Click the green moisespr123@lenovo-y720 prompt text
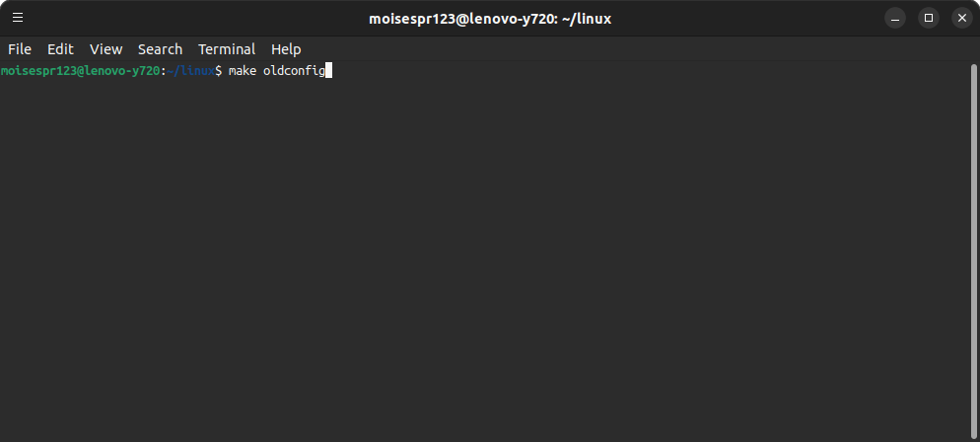Screen dimensions: 980x442 [x=80, y=71]
